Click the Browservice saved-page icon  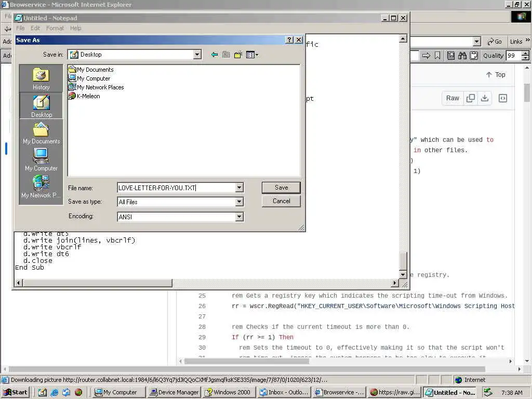[450, 56]
